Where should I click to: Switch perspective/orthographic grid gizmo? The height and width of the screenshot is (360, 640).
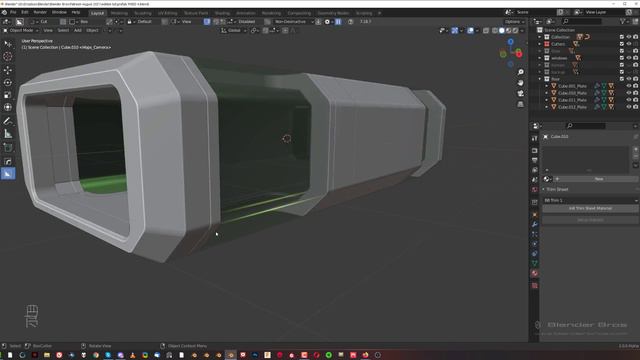point(520,104)
